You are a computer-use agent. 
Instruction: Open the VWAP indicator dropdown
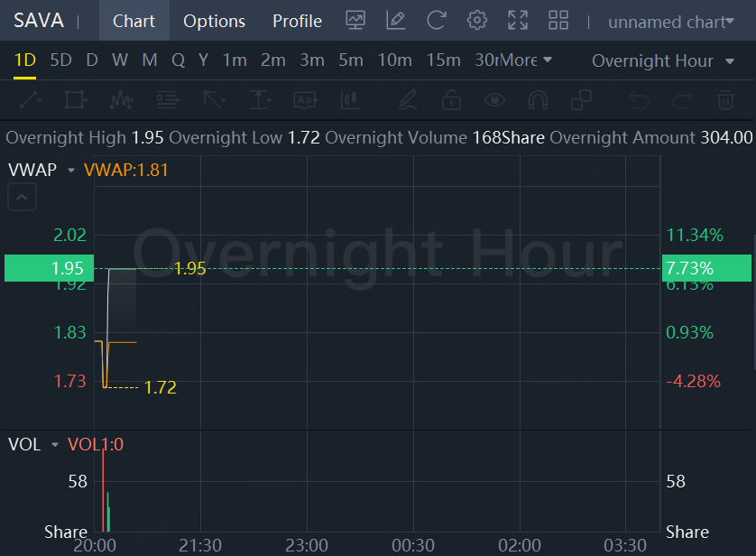pyautogui.click(x=71, y=170)
